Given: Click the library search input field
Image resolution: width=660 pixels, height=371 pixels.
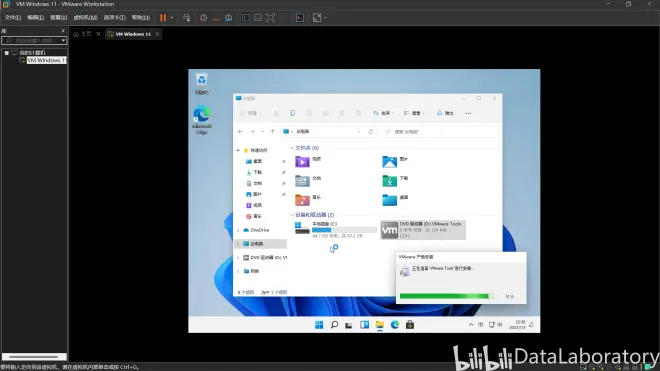Looking at the screenshot, I should [x=31, y=40].
